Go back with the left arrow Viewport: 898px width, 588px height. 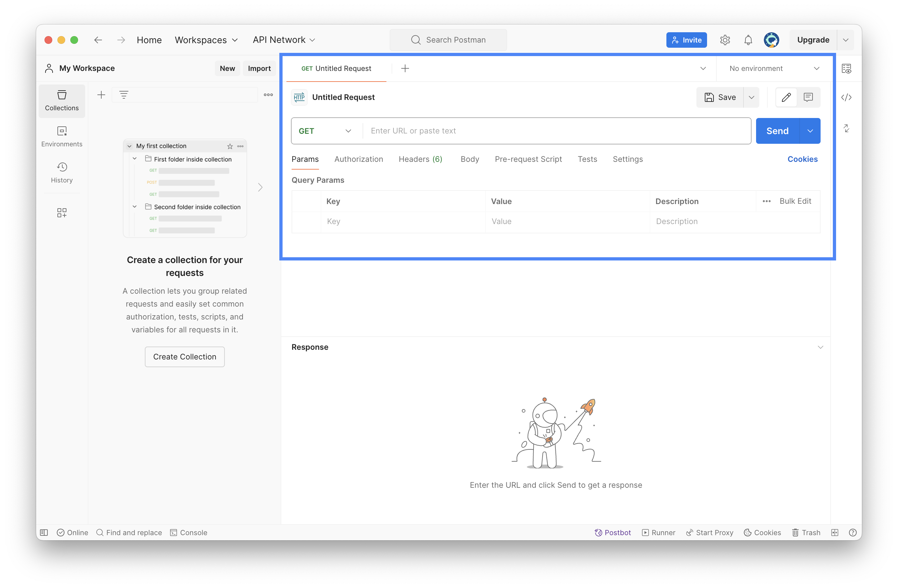coord(98,40)
